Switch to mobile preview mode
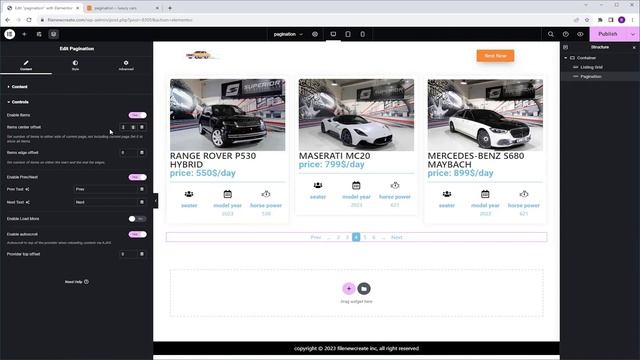 pyautogui.click(x=362, y=34)
